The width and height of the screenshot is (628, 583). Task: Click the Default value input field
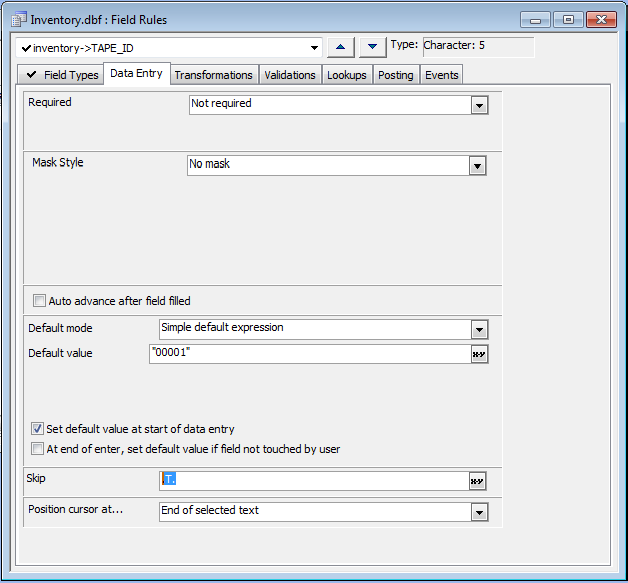coord(310,354)
